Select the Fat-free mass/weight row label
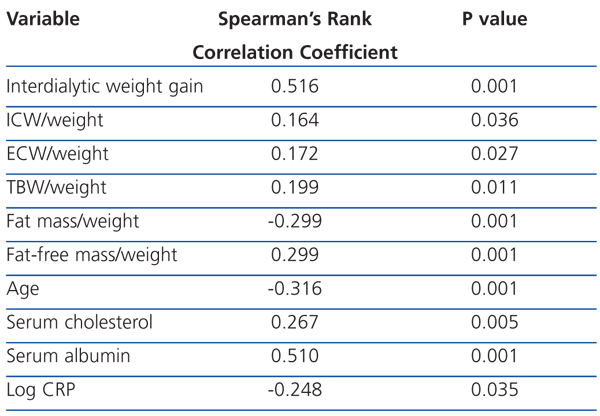 (x=92, y=255)
